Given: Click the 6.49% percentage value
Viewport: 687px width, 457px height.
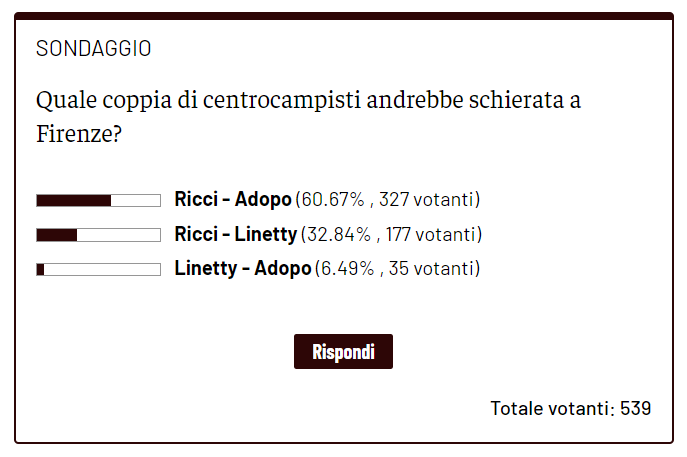Looking at the screenshot, I should click(x=342, y=269).
